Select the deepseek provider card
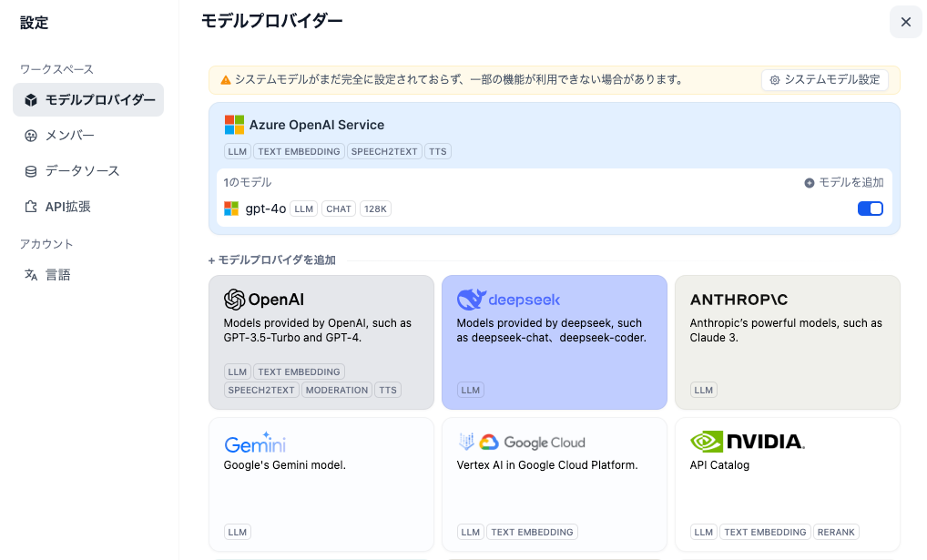Screen dimensions: 927x560 pos(554,342)
